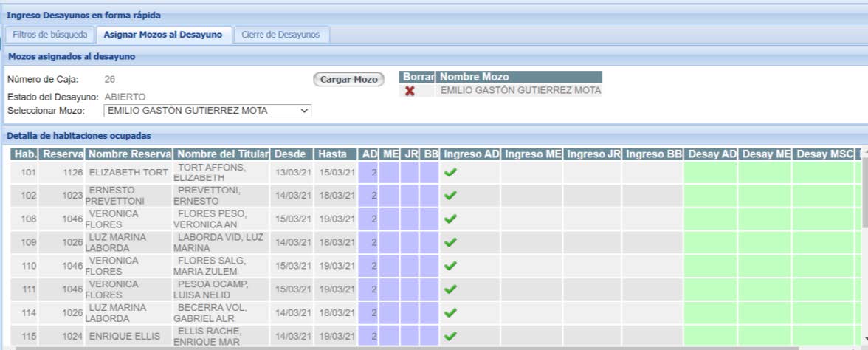Click green checkmark for room 102

(450, 196)
